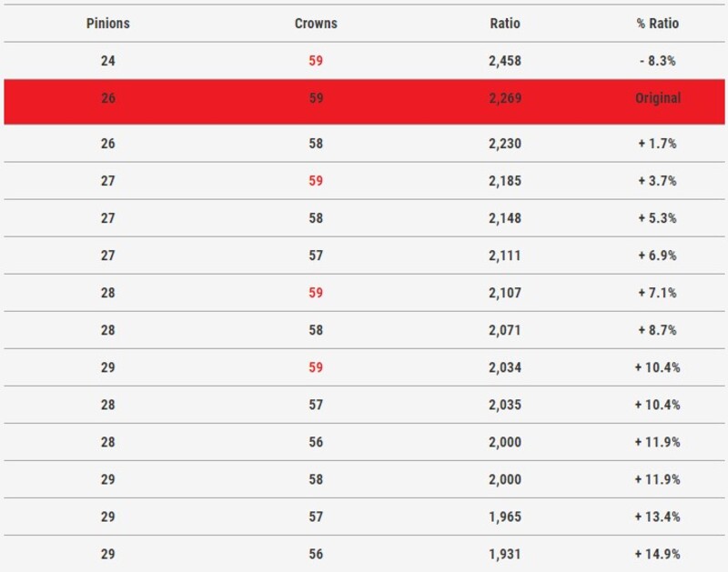Select the + 5.3% percentage cell
The height and width of the screenshot is (572, 728).
pyautogui.click(x=657, y=218)
